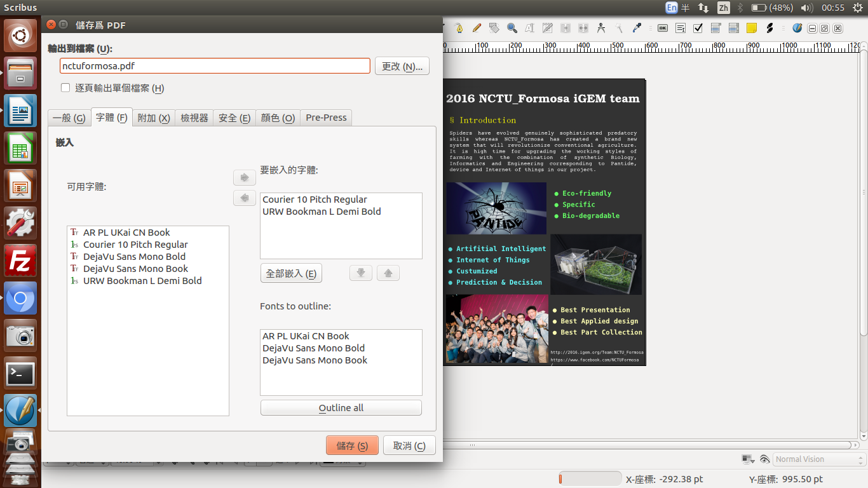Insert a PDF check box
The image size is (868, 488).
click(x=698, y=28)
